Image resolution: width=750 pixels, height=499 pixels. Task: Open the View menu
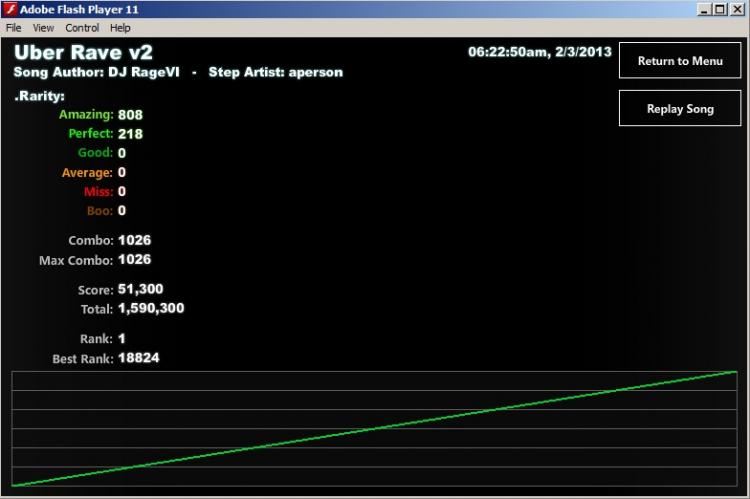(x=43, y=28)
